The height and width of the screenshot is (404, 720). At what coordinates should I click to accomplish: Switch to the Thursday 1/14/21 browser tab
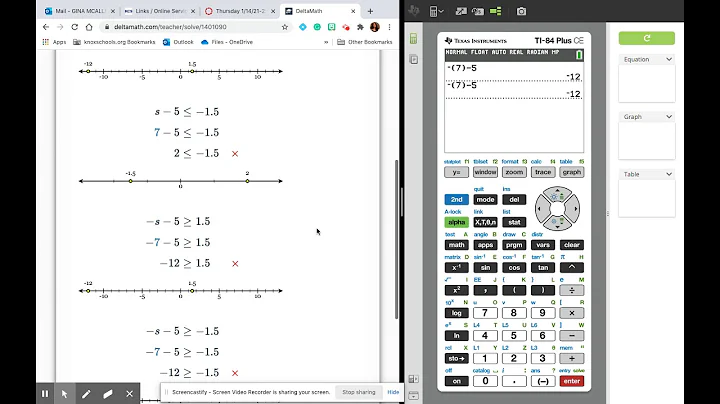click(x=240, y=11)
